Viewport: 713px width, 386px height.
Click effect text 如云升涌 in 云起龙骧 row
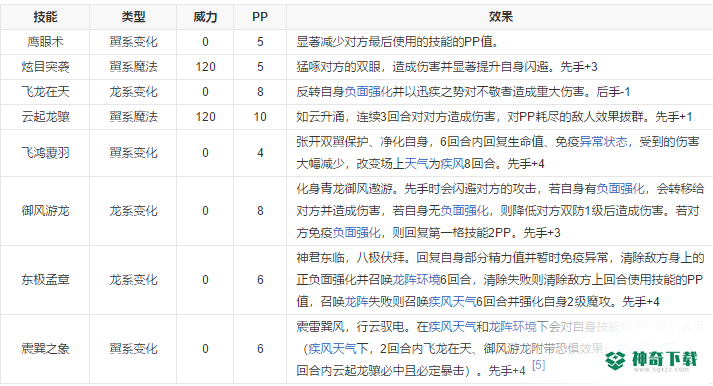[x=320, y=117]
